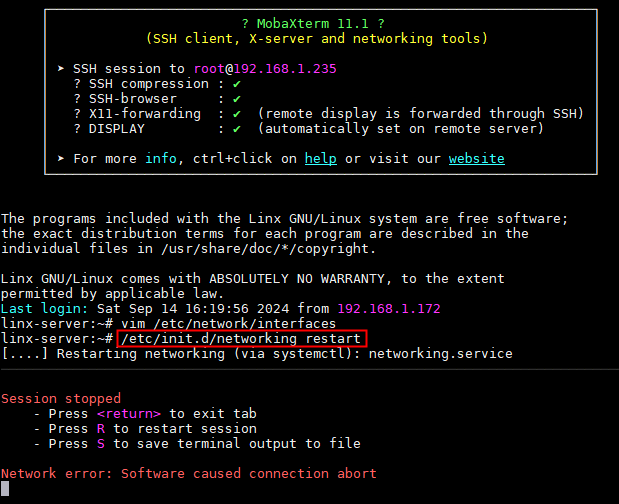Click the '/etc/init.d/networking restart' command
Viewport: 619px width, 504px height.
coord(241,339)
